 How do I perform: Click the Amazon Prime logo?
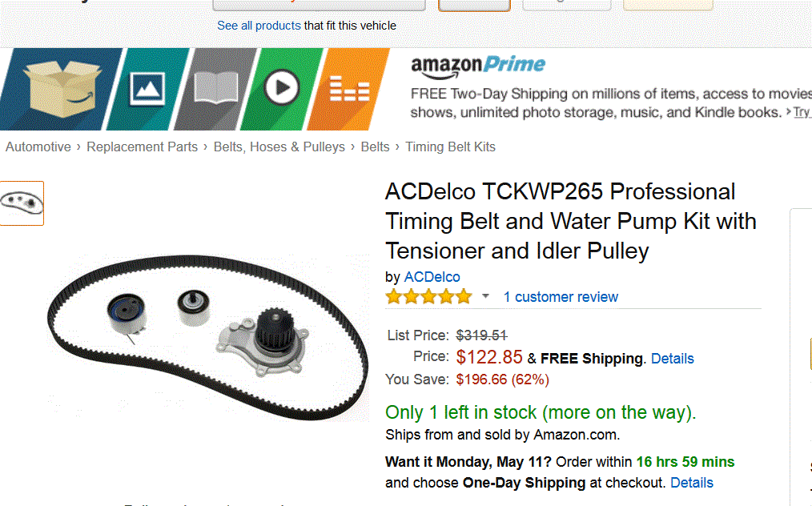click(477, 66)
